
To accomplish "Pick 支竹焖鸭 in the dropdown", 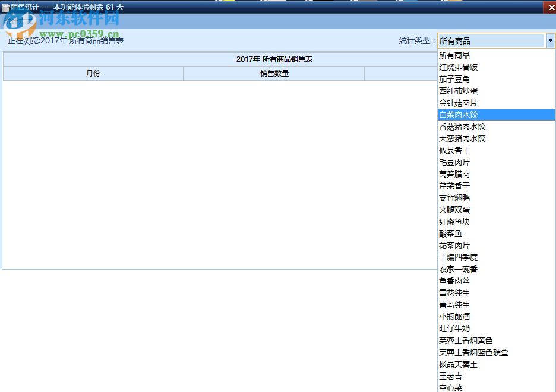I will click(x=497, y=198).
